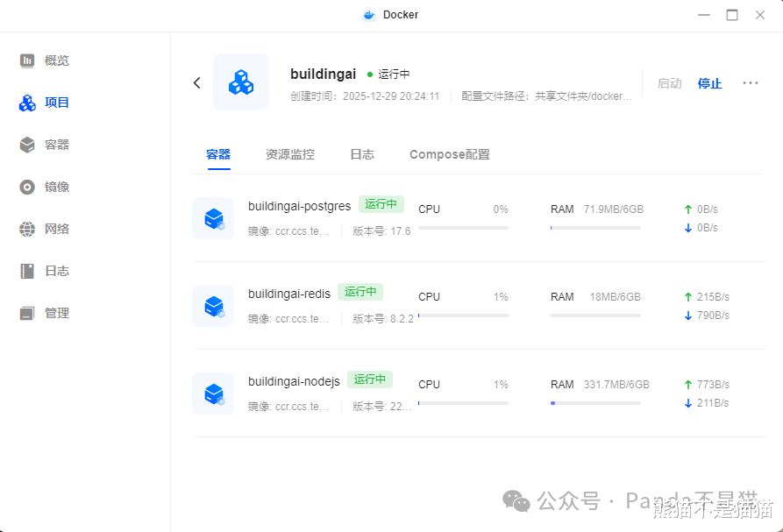783x532 pixels.
Task: Go back with the left chevron arrow
Action: 197,83
